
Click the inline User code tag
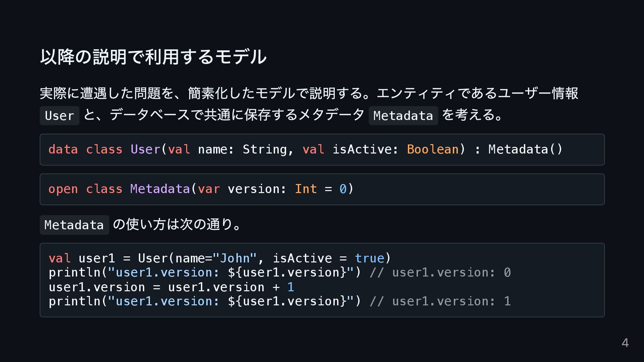point(59,116)
